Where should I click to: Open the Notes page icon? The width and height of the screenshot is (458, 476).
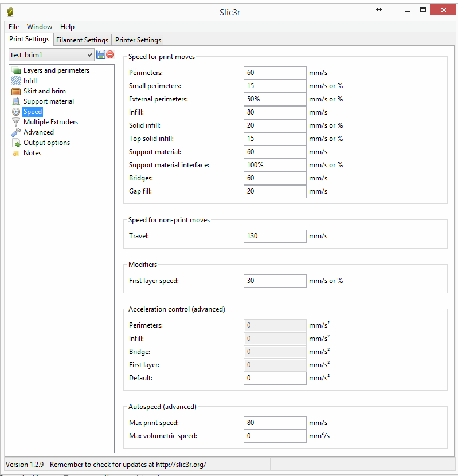pyautogui.click(x=16, y=153)
